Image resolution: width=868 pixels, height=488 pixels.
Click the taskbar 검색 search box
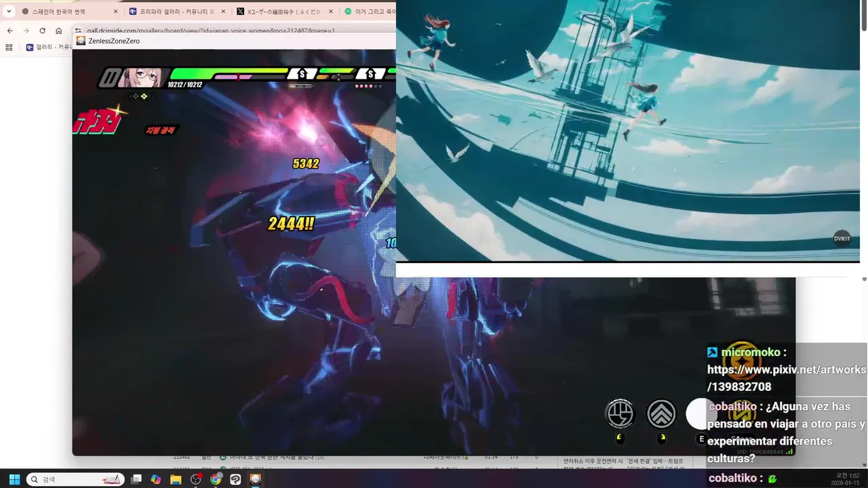point(75,479)
